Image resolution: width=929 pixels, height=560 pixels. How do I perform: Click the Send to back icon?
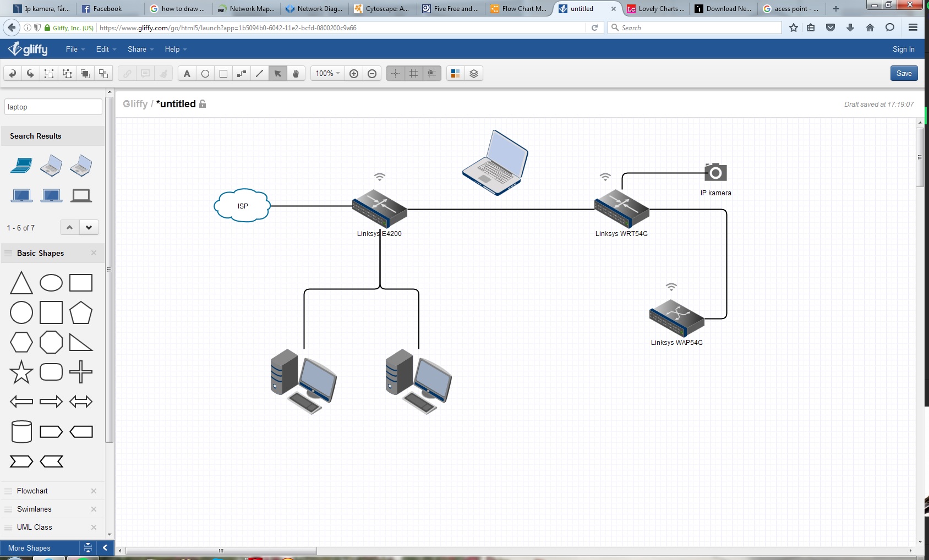tap(103, 73)
